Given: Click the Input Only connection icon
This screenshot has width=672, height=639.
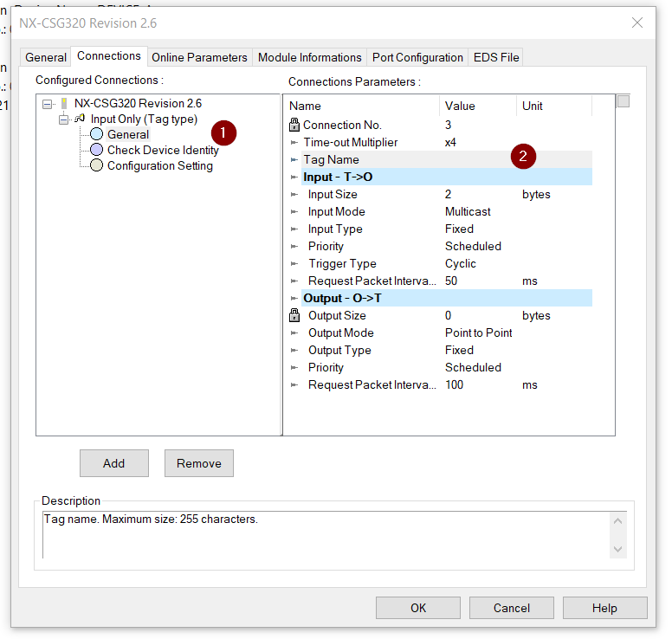Looking at the screenshot, I should [80, 119].
